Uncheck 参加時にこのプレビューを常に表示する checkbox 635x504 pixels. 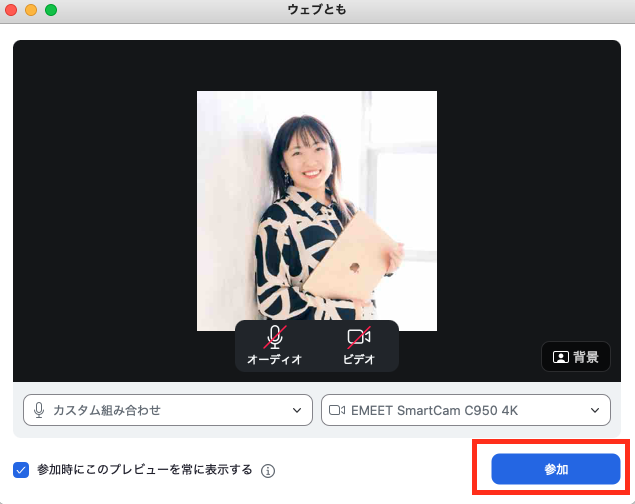(x=21, y=470)
